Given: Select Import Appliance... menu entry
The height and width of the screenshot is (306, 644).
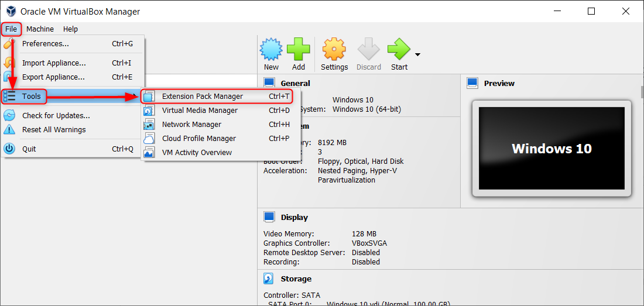Looking at the screenshot, I should (x=73, y=63).
